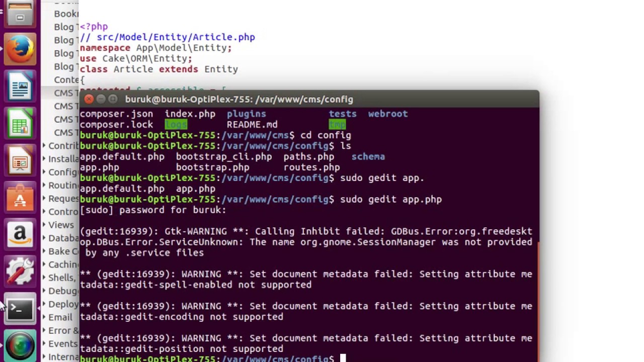Expand the Config sidebar section
The width and height of the screenshot is (644, 362).
pyautogui.click(x=44, y=172)
